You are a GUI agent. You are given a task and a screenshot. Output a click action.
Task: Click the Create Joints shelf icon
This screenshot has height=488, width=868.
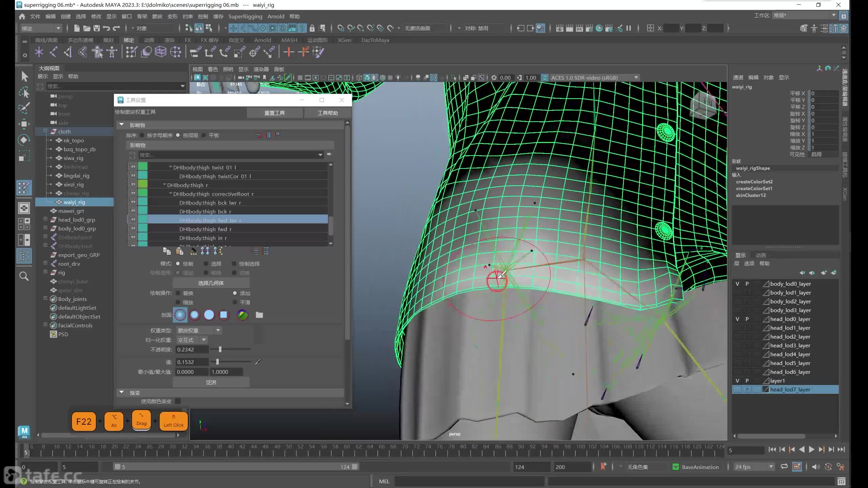point(53,52)
